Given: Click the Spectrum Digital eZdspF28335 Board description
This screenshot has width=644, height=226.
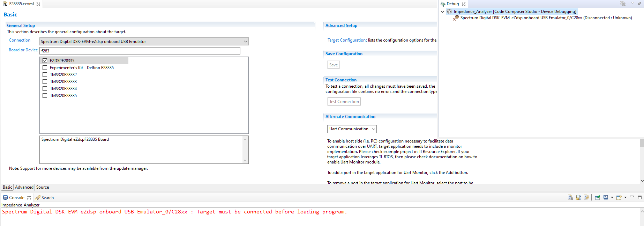Looking at the screenshot, I should click(x=75, y=139).
